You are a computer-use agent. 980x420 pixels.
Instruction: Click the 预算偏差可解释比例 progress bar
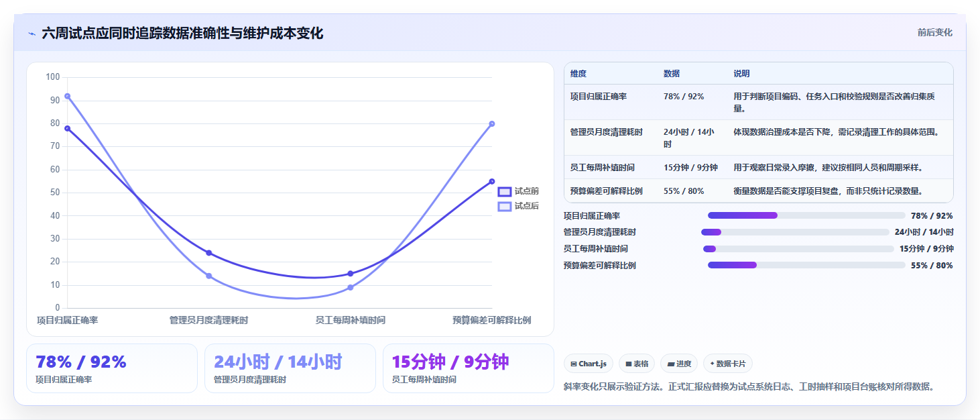coord(806,266)
